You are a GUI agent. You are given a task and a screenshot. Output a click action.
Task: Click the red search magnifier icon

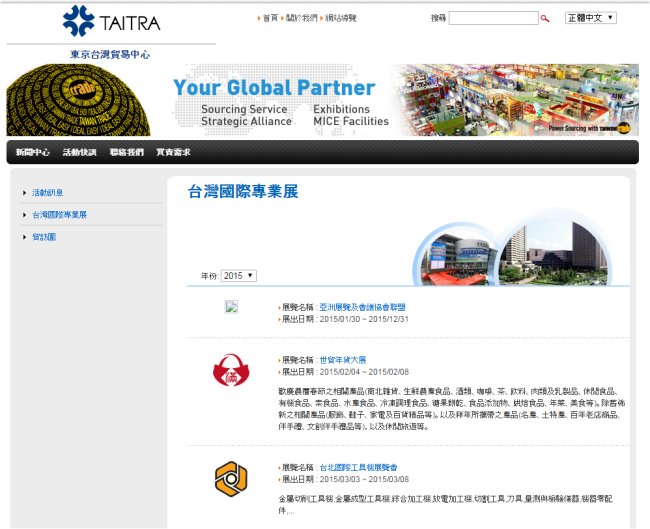coord(545,18)
